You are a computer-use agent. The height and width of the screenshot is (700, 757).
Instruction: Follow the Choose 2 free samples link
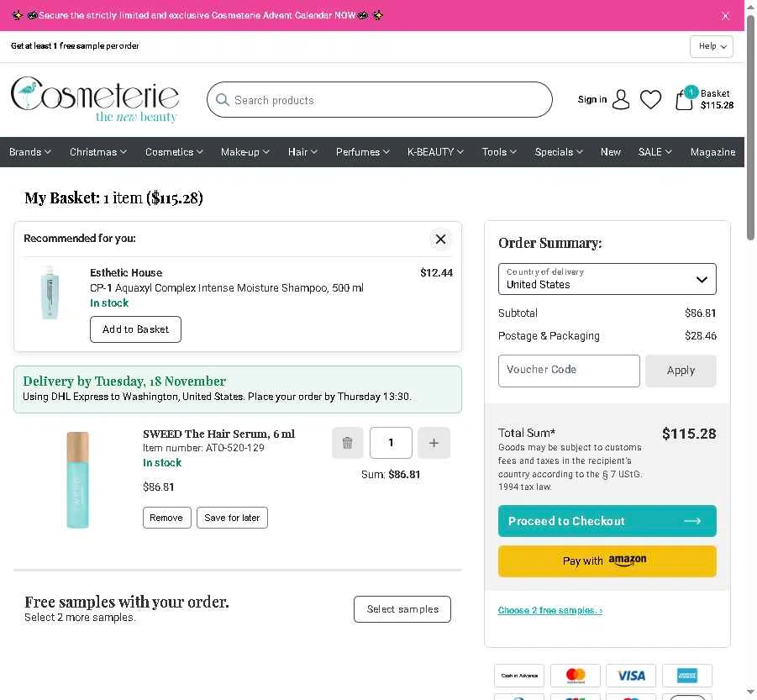pyautogui.click(x=549, y=610)
